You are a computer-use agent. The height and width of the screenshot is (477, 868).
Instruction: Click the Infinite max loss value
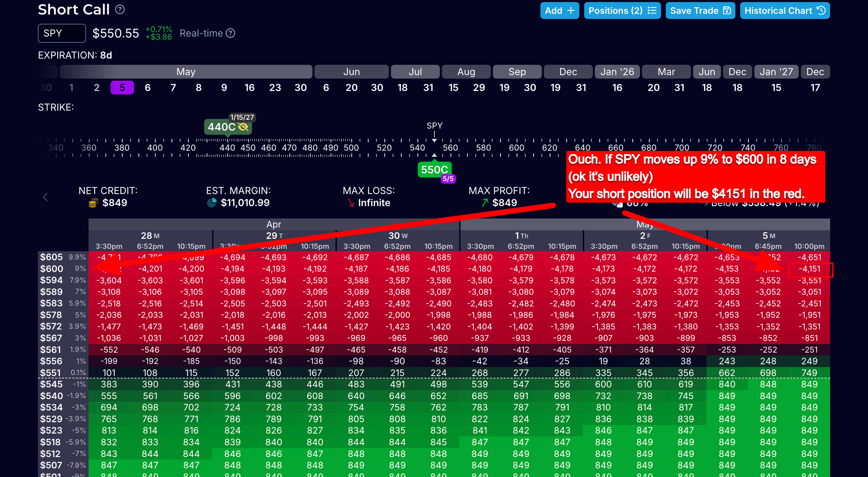[374, 203]
